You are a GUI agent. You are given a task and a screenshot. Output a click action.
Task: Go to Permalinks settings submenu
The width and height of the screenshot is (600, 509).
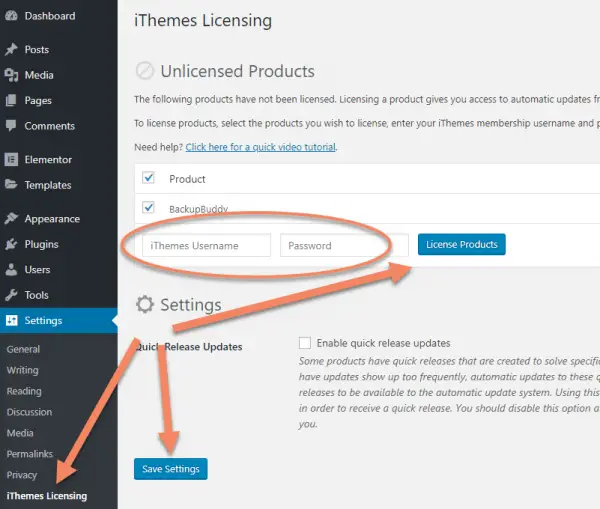(29, 454)
